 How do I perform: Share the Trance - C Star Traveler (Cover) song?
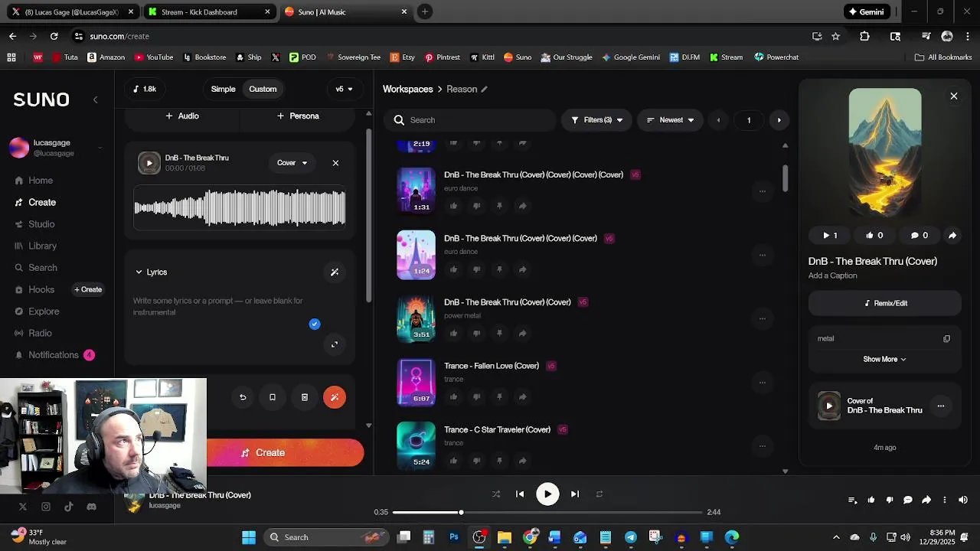522,461
